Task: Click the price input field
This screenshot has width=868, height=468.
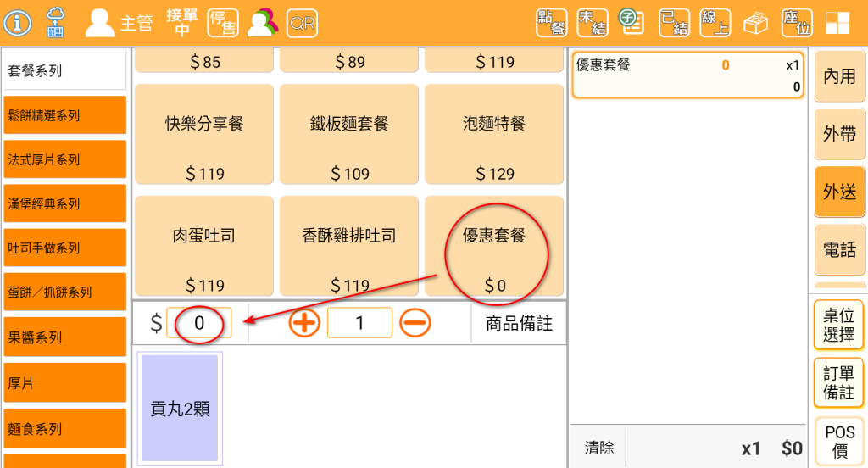Action: (199, 323)
